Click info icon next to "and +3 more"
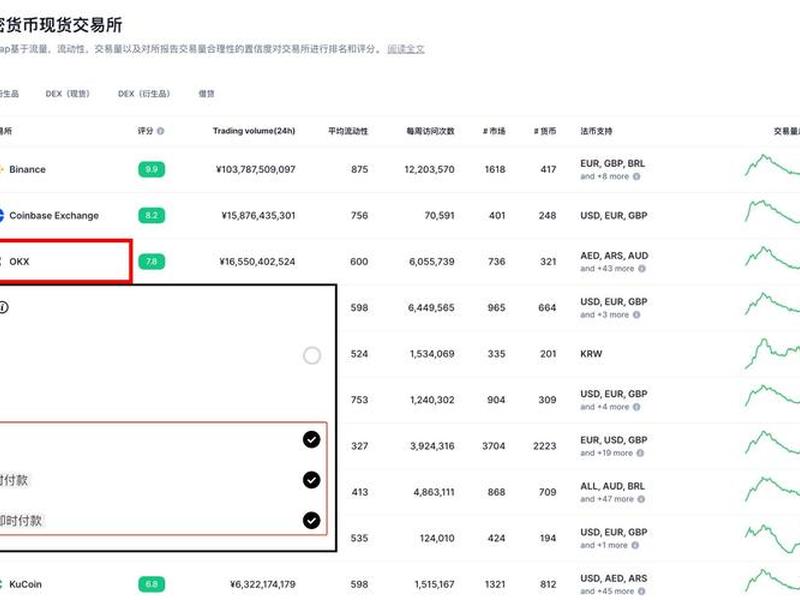 (636, 315)
